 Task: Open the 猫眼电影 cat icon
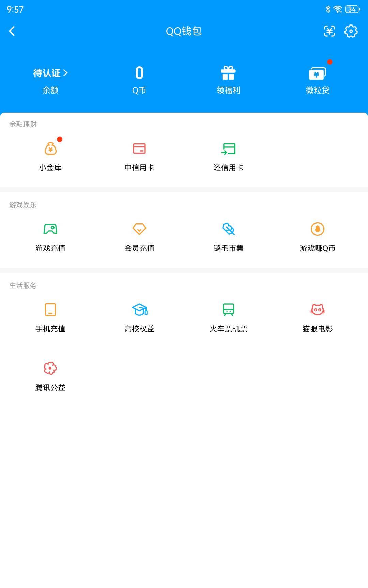point(318,309)
